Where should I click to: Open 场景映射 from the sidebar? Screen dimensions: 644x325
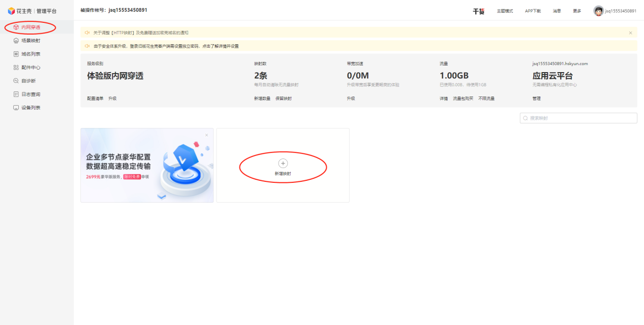tap(30, 41)
